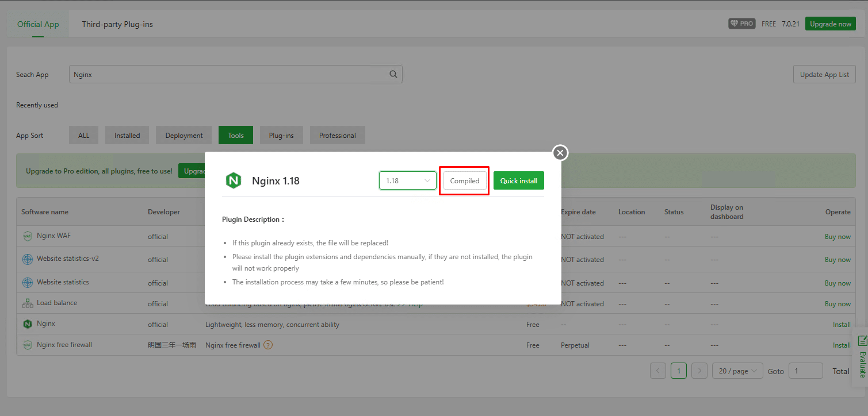Viewport: 868px width, 416px height.
Task: Buy now for Website statistics
Action: tap(838, 283)
